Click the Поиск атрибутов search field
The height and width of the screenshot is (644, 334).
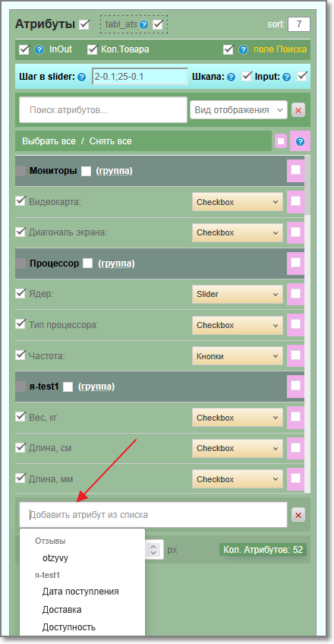(103, 110)
